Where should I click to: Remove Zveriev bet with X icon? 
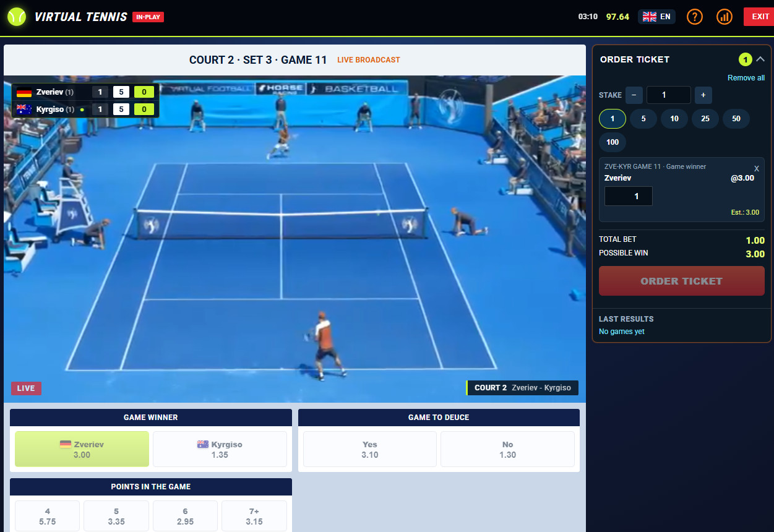pyautogui.click(x=757, y=168)
